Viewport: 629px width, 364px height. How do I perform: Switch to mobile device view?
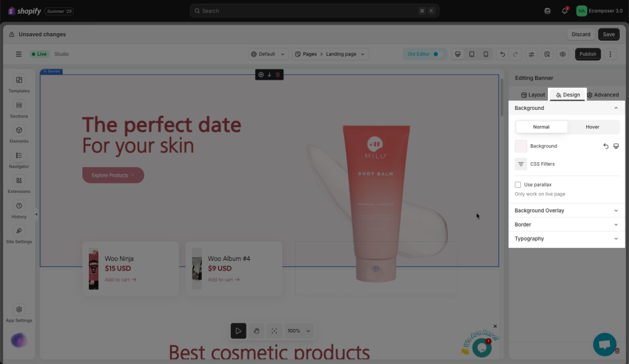click(x=486, y=54)
